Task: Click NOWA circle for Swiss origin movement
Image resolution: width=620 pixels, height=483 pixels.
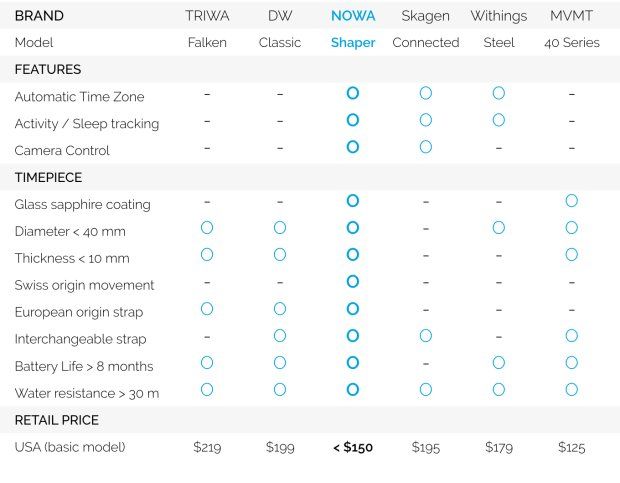Action: click(x=352, y=281)
